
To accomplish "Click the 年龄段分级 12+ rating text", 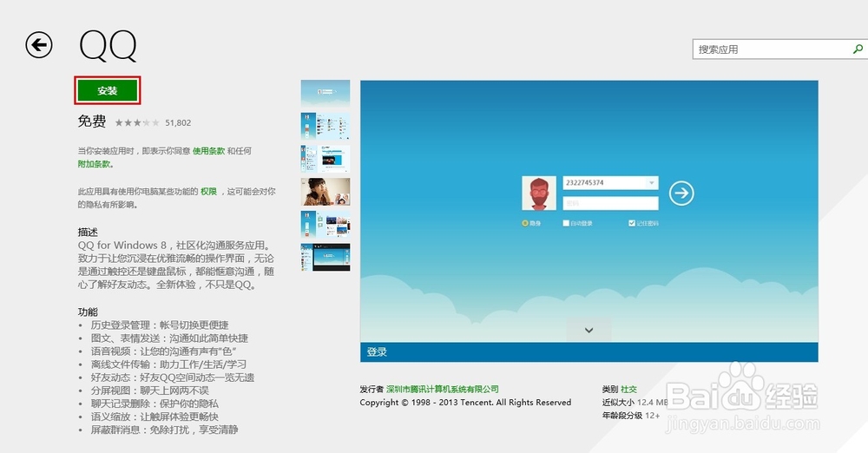I will point(631,416).
